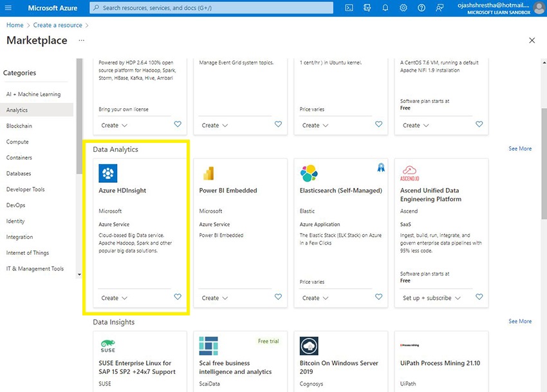Image resolution: width=547 pixels, height=392 pixels.
Task: Open the notifications bell
Action: [x=385, y=8]
